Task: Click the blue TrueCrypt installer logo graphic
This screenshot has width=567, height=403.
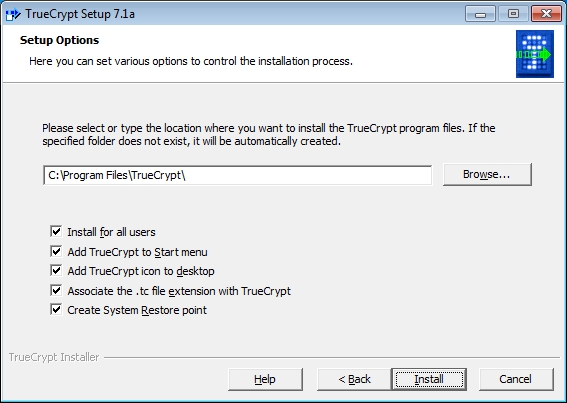Action: pos(535,54)
